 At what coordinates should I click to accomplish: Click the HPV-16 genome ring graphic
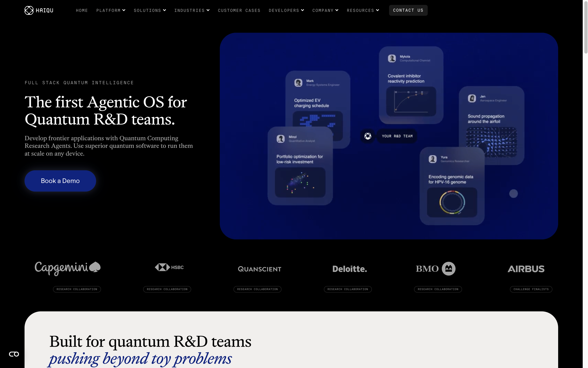point(452,202)
